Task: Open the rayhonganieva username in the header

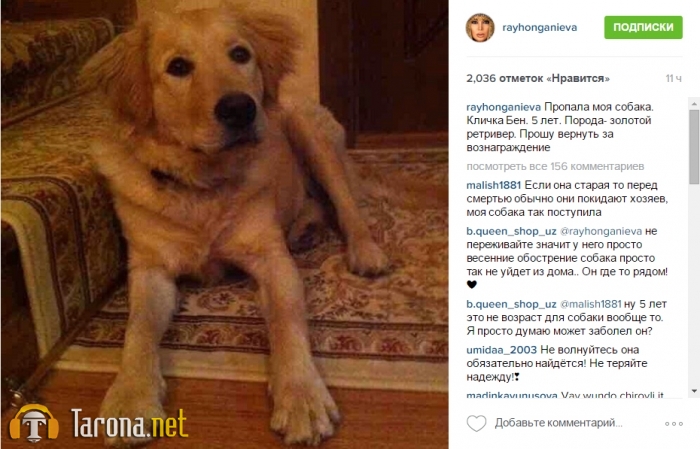Action: [540, 28]
